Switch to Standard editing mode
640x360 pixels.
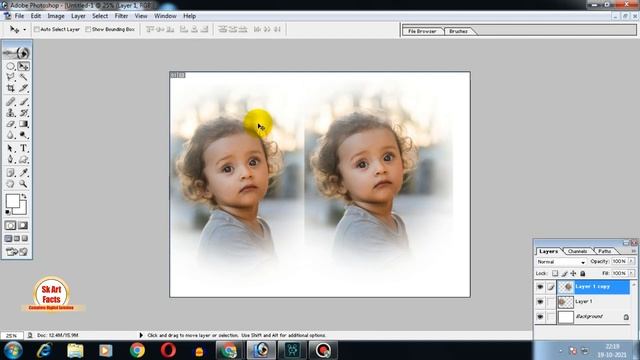click(11, 225)
